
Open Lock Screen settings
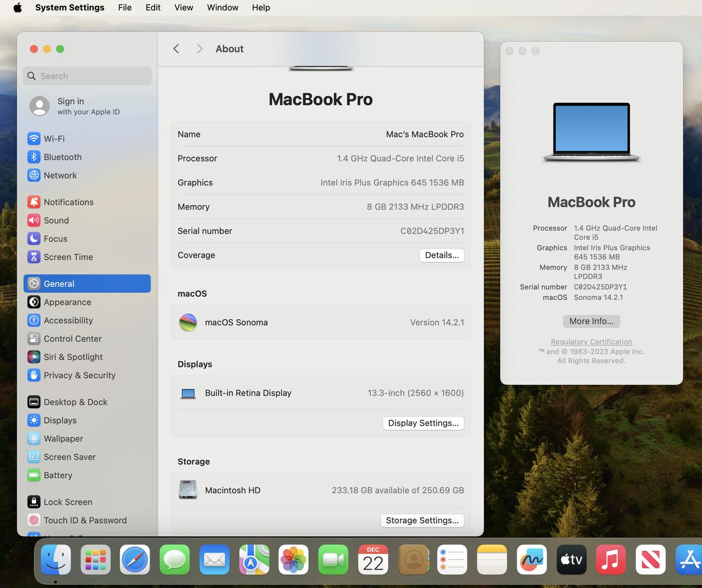87,502
